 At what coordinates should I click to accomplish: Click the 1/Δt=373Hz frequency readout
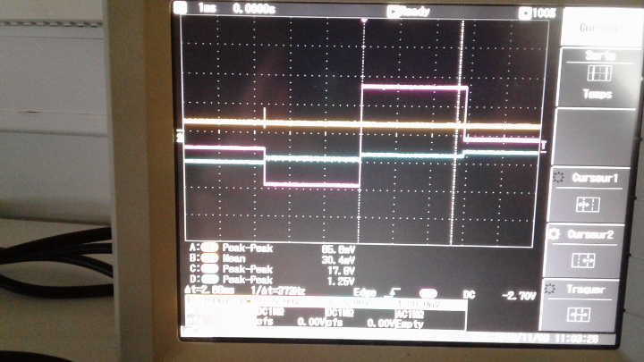click(277, 291)
